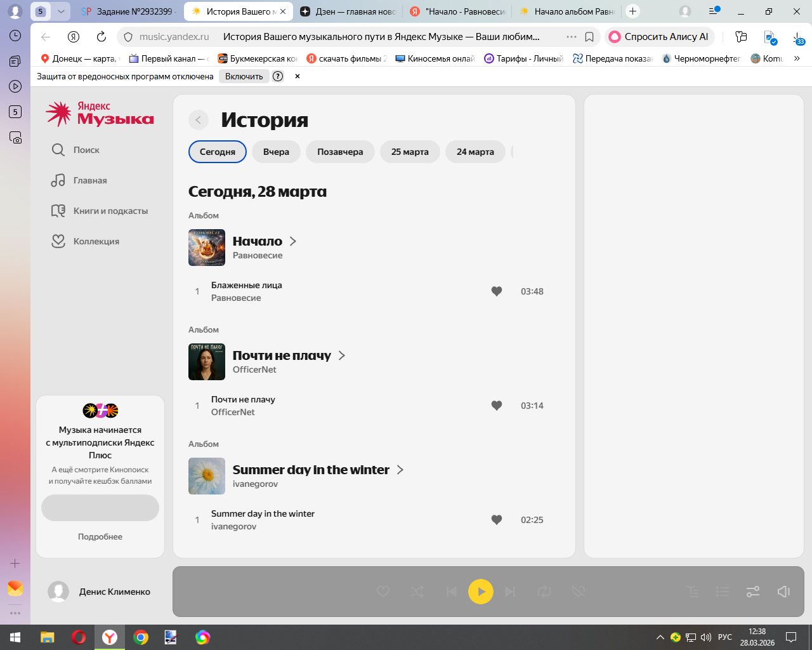Screen dimensions: 812x650
Task: Open the play queue list icon
Action: (x=723, y=592)
